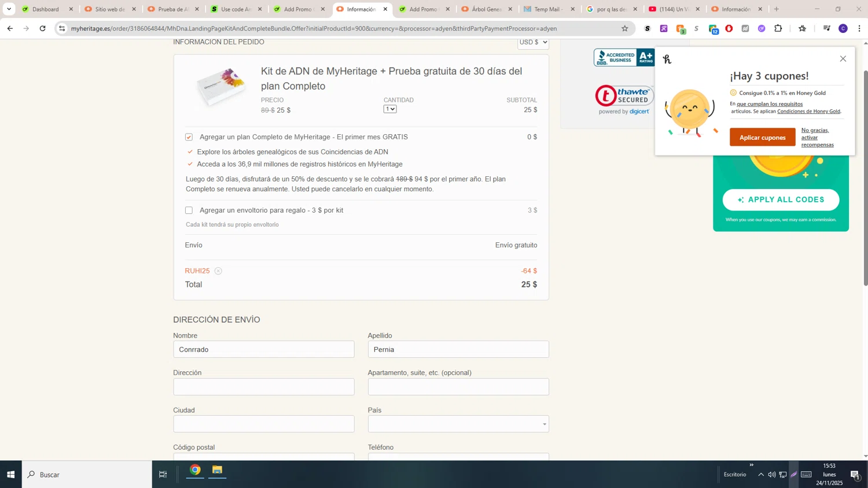
Task: Open a new browser tab
Action: click(777, 9)
